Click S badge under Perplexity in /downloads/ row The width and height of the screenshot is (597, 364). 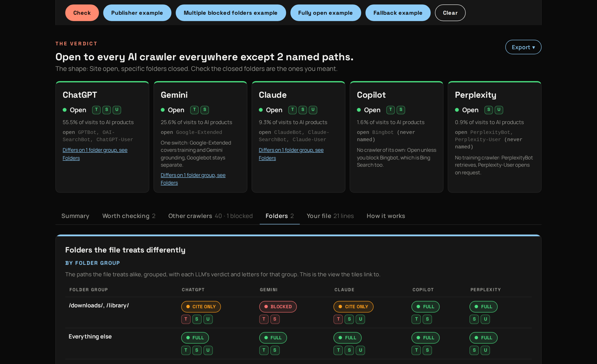click(x=474, y=319)
